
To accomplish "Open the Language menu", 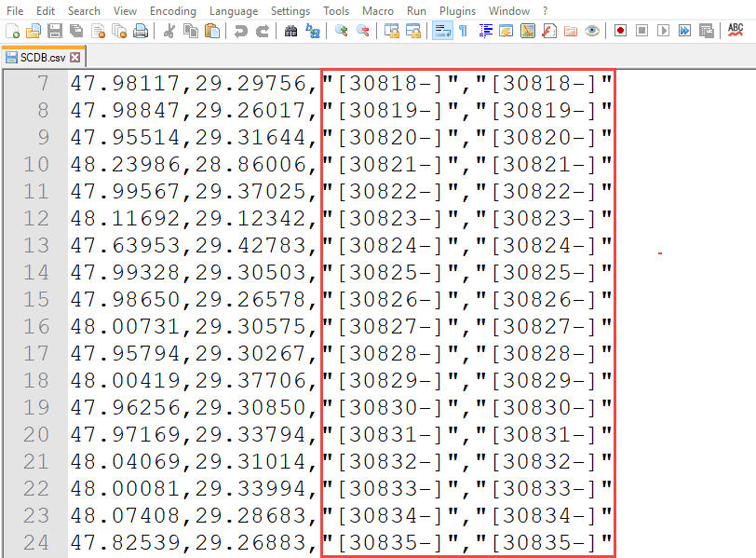I will click(234, 10).
